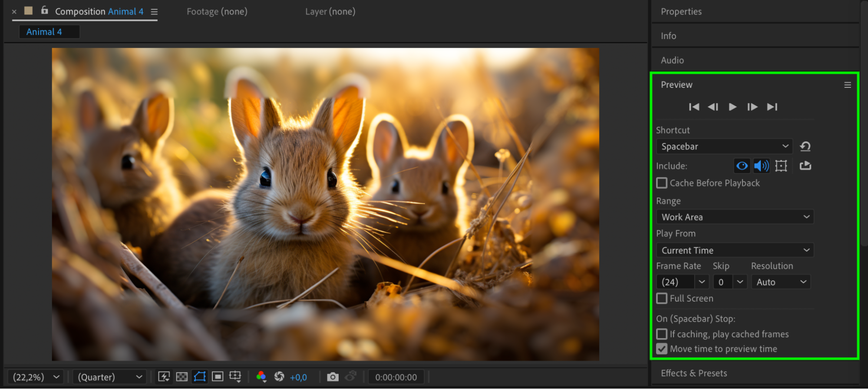Reset the Preview shortcut to defaults
Viewport: 868px width, 389px height.
pos(805,146)
